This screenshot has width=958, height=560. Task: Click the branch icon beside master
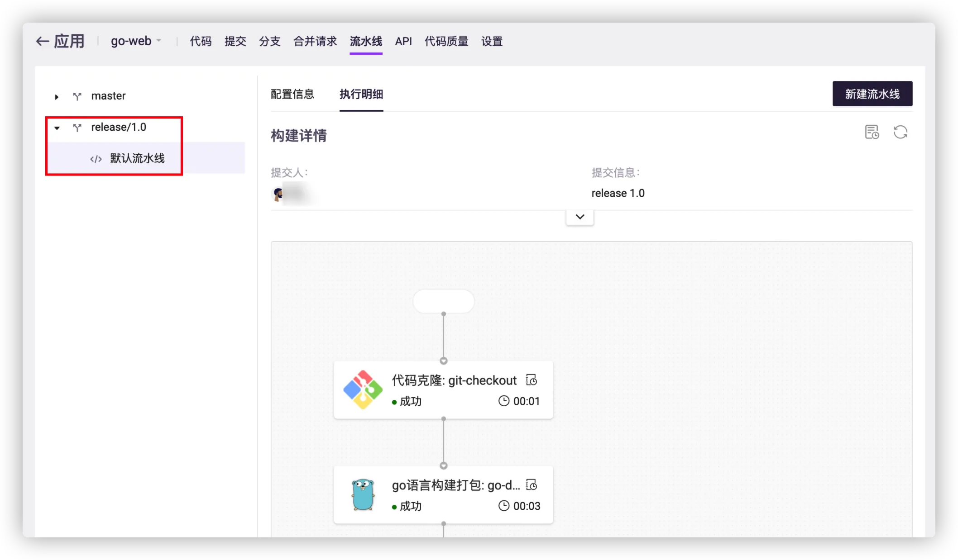pyautogui.click(x=77, y=96)
